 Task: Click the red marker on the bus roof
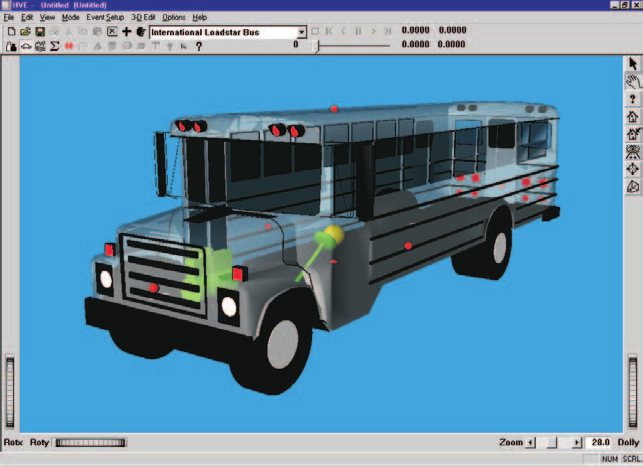[334, 109]
